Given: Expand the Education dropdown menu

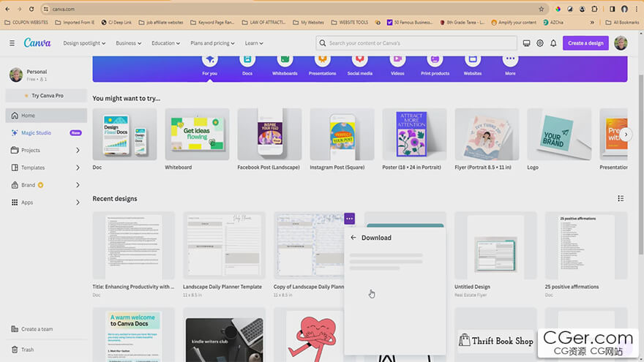Looking at the screenshot, I should point(165,43).
